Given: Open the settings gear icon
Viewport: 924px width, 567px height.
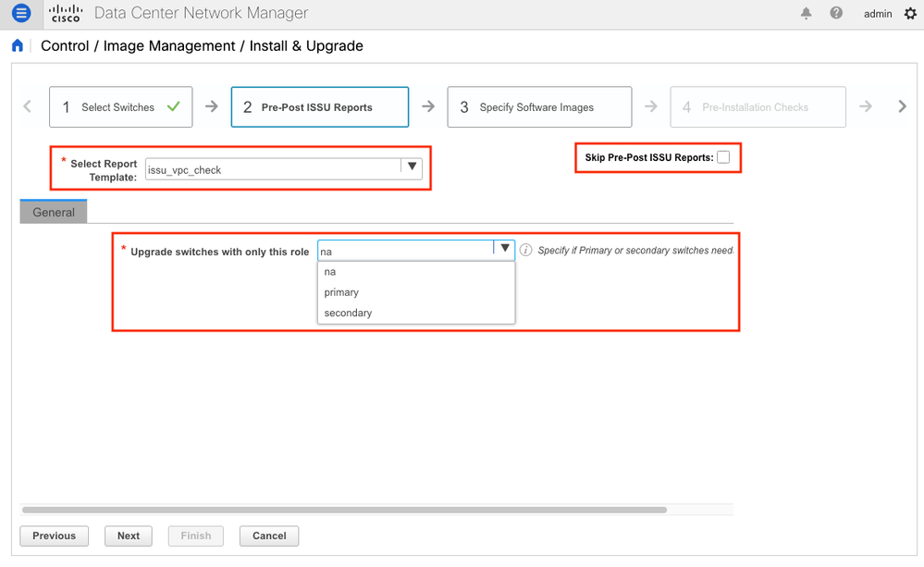Looking at the screenshot, I should [x=910, y=13].
